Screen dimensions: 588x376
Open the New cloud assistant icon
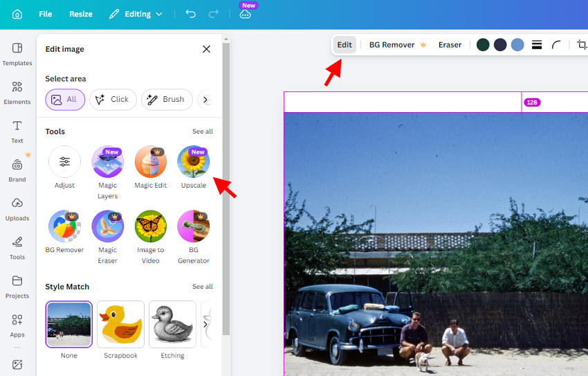pos(246,15)
